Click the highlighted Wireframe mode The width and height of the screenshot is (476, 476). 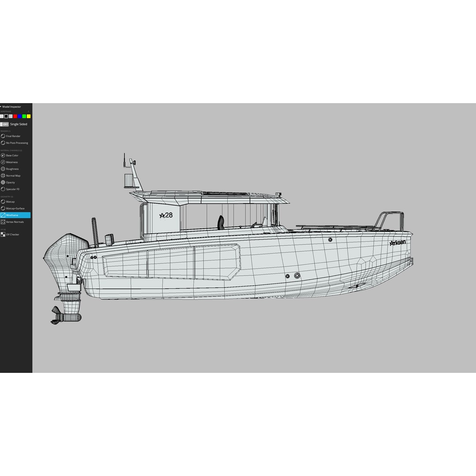(15, 215)
